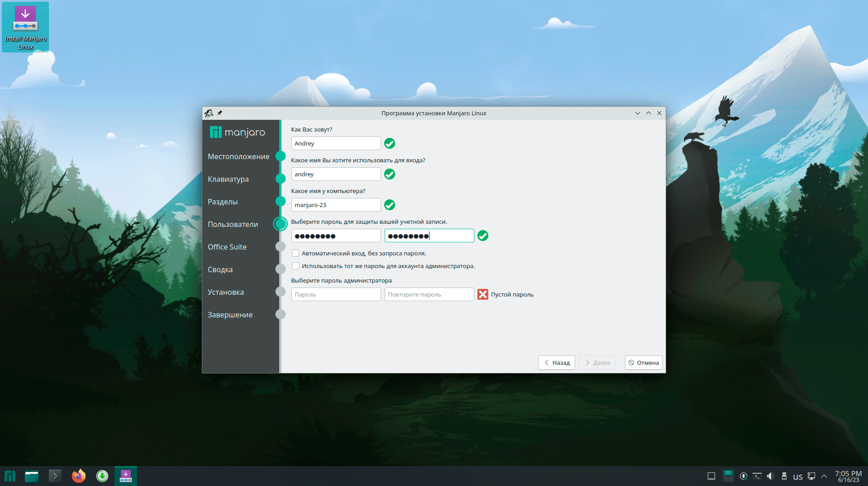Image resolution: width=868 pixels, height=486 pixels.
Task: Click the installer window menu icon in titlebar
Action: [209, 113]
